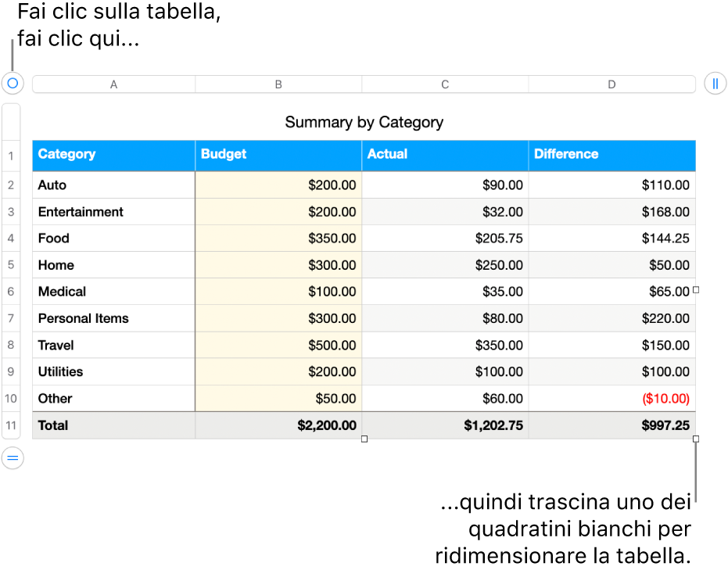Image resolution: width=728 pixels, height=570 pixels.
Task: Select row number 5 in the row bar
Action: pyautogui.click(x=11, y=265)
